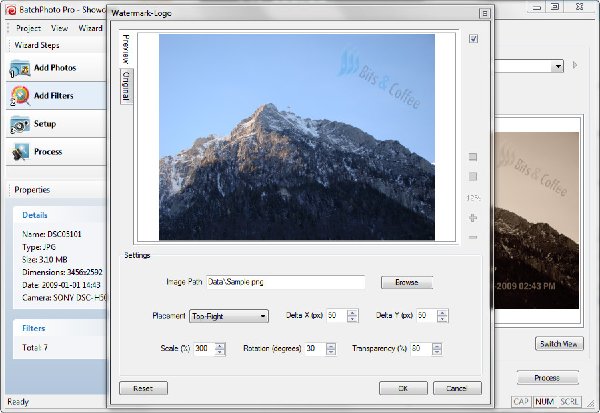Decrease Delta Y value with down arrow
The height and width of the screenshot is (413, 600).
pos(442,319)
